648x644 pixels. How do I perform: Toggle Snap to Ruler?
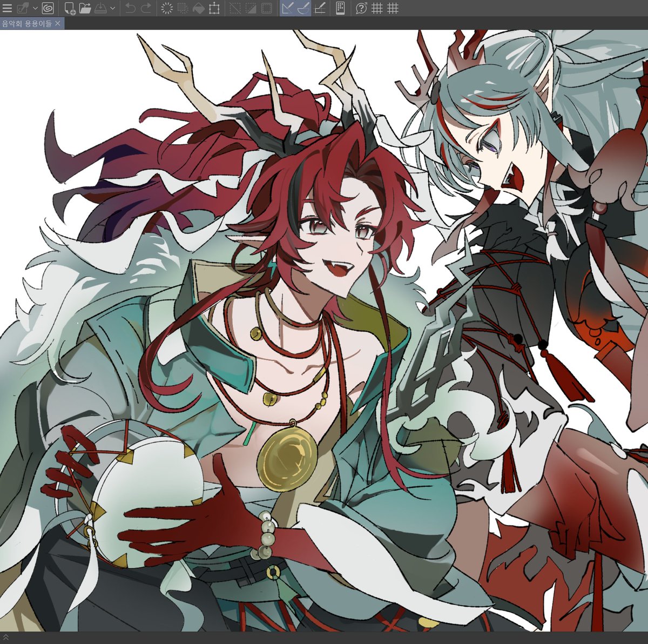pyautogui.click(x=288, y=8)
